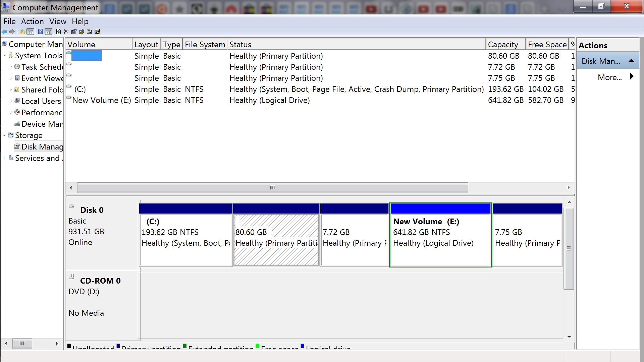This screenshot has width=644, height=362.
Task: Toggle Show/Hide Console Tree button
Action: (31, 32)
